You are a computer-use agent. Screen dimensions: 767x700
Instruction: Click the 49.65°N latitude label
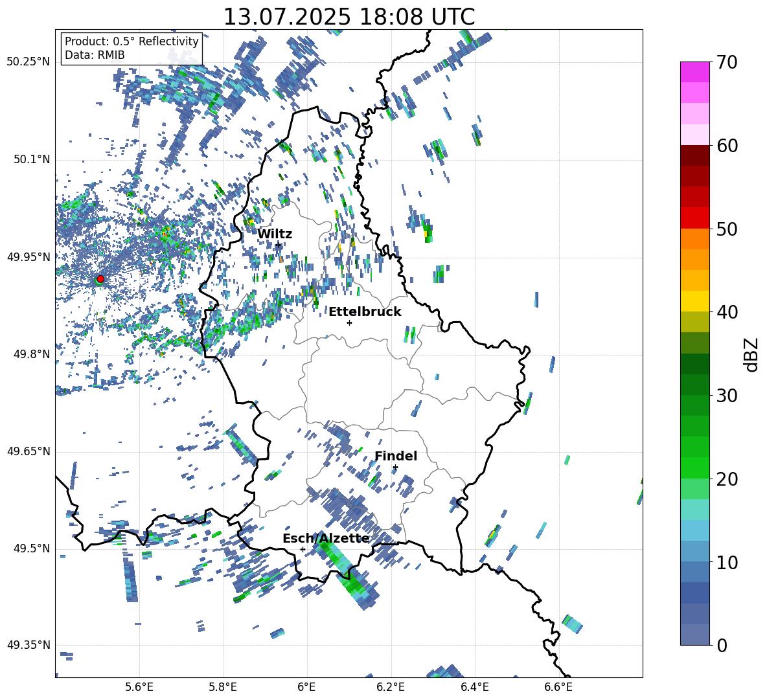pos(29,451)
